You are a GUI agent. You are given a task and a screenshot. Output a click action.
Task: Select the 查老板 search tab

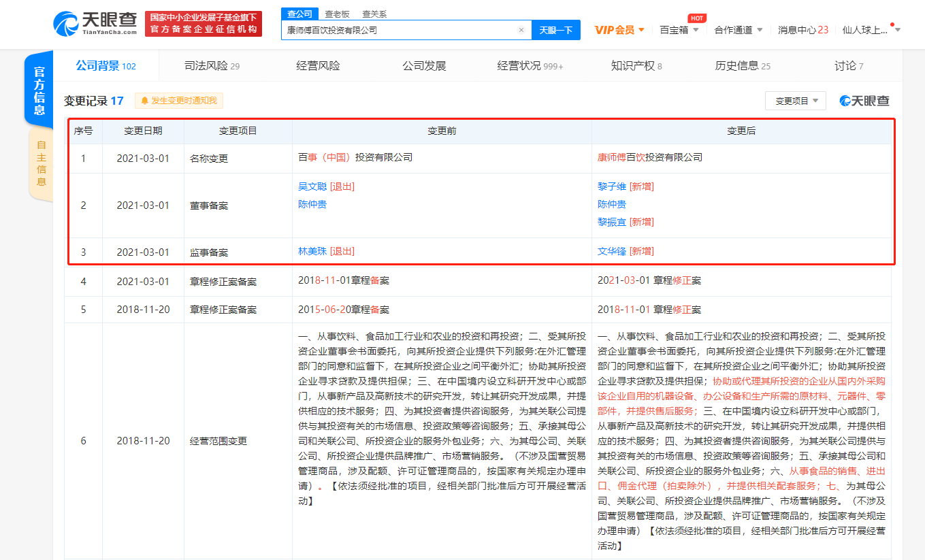coord(337,14)
